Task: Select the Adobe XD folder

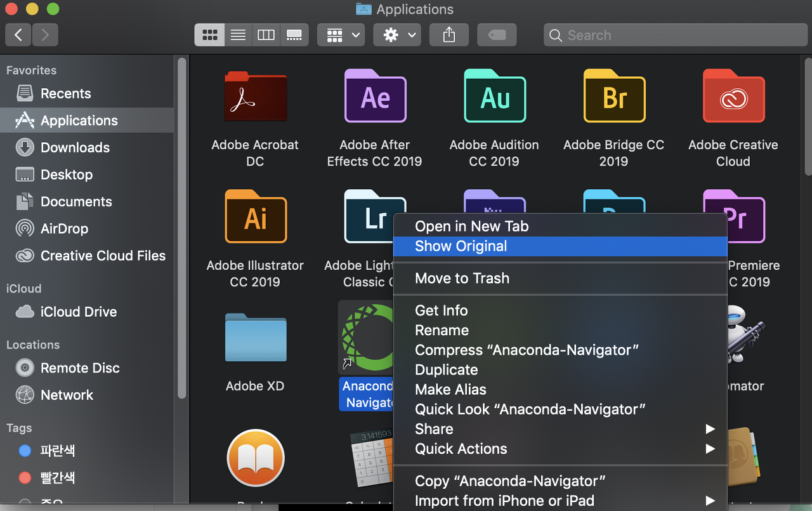Action: (255, 337)
